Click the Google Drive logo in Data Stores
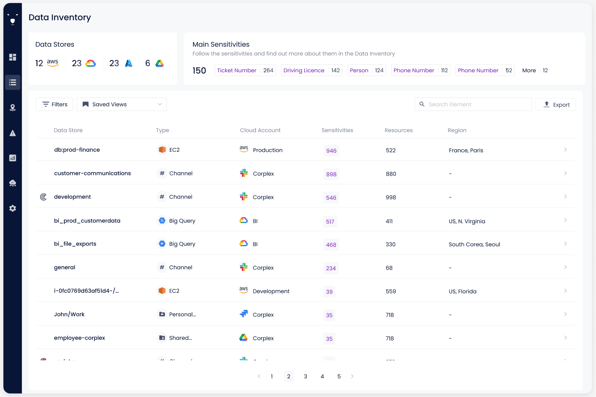Image resolution: width=596 pixels, height=397 pixels. click(x=160, y=64)
